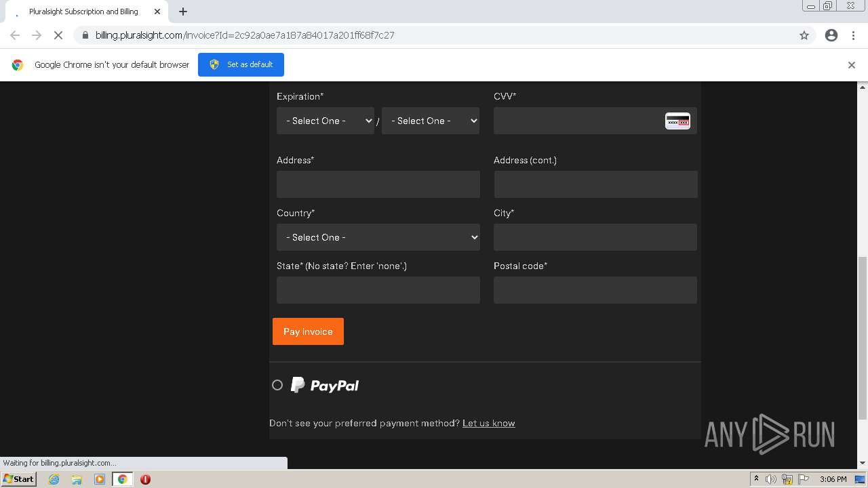Focus the Address input field
Viewport: 868px width, 488px height.
pyautogui.click(x=378, y=184)
